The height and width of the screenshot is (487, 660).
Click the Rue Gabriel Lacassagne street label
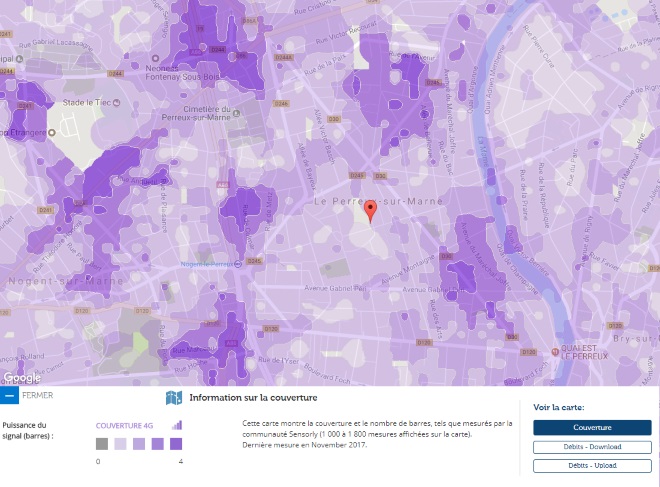pos(56,43)
